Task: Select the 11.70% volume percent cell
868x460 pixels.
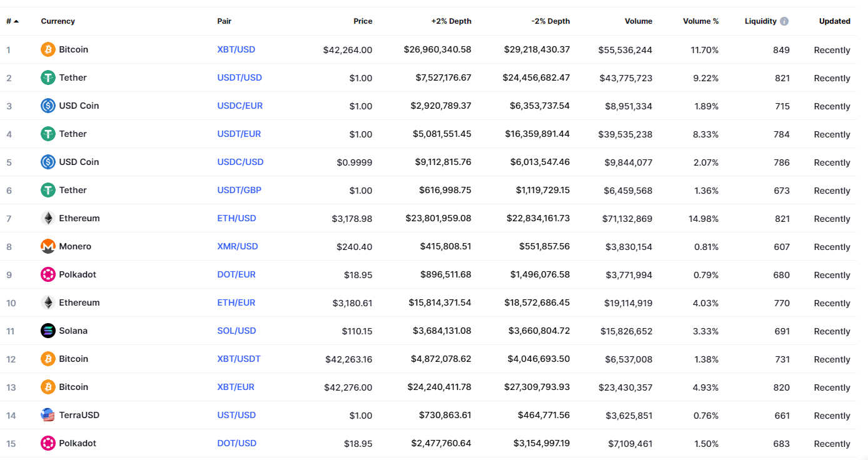Action: click(705, 50)
